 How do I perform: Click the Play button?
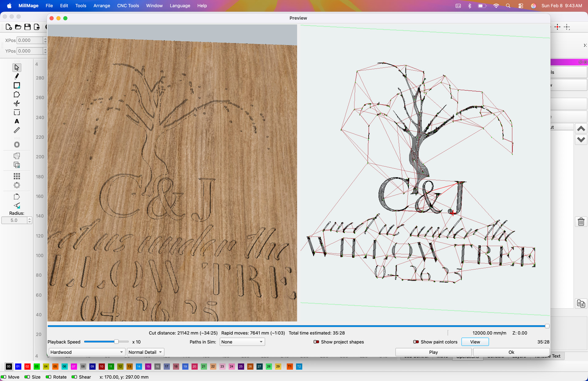point(433,352)
